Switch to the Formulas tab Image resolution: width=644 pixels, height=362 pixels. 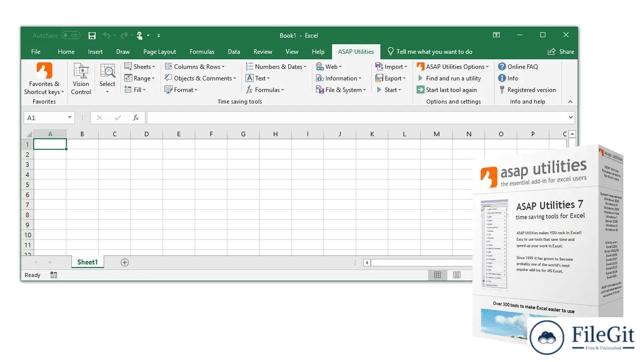[202, 52]
